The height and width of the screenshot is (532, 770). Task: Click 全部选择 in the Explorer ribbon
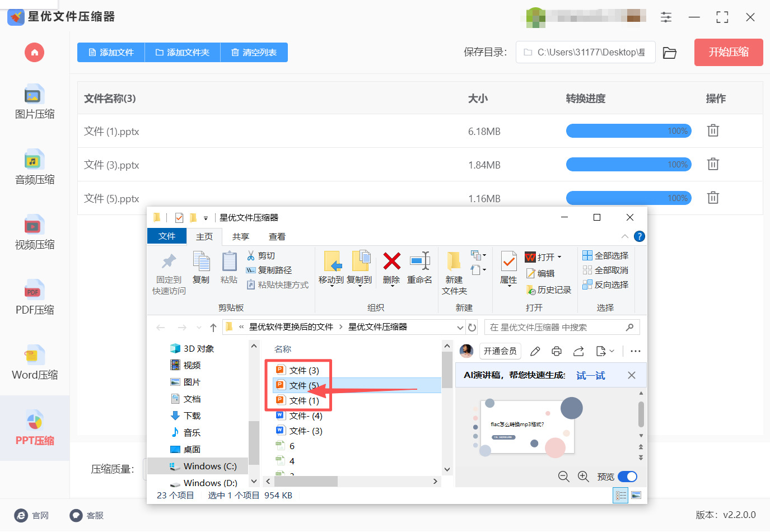point(605,255)
